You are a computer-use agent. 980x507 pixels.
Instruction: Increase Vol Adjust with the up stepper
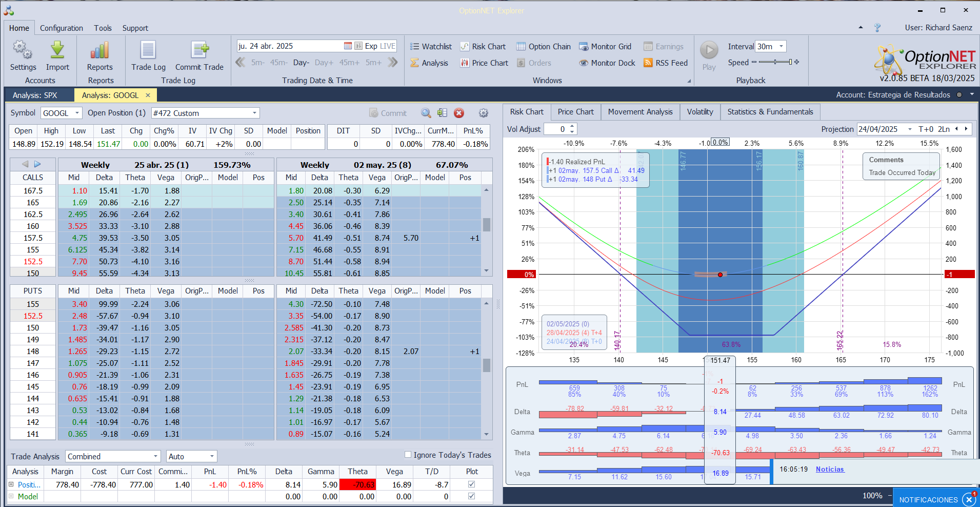(572, 126)
